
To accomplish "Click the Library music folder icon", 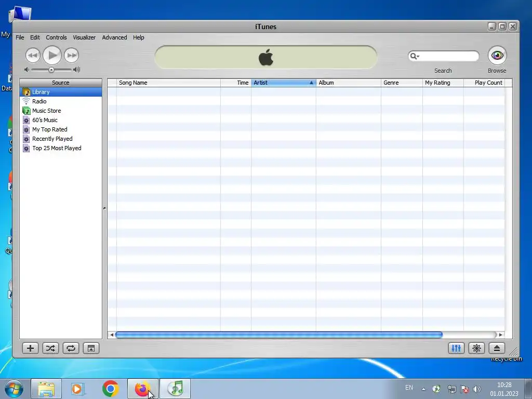I will point(26,92).
